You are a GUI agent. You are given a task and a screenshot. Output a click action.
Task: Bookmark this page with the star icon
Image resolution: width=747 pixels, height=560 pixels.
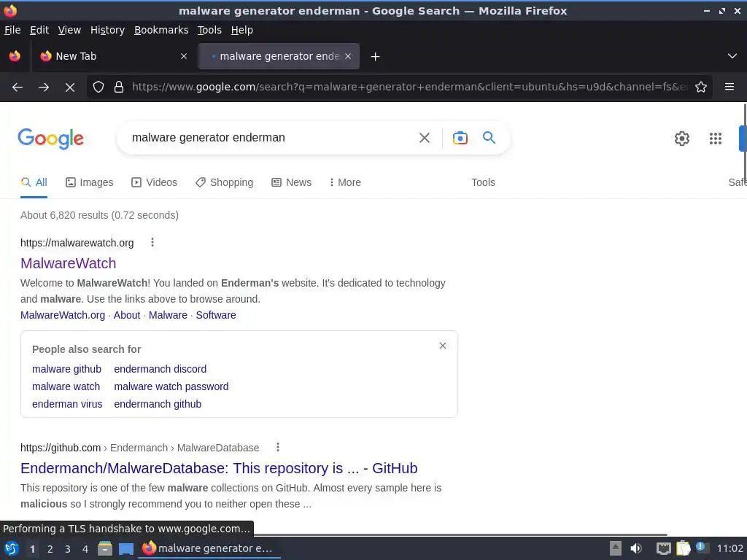pyautogui.click(x=701, y=87)
